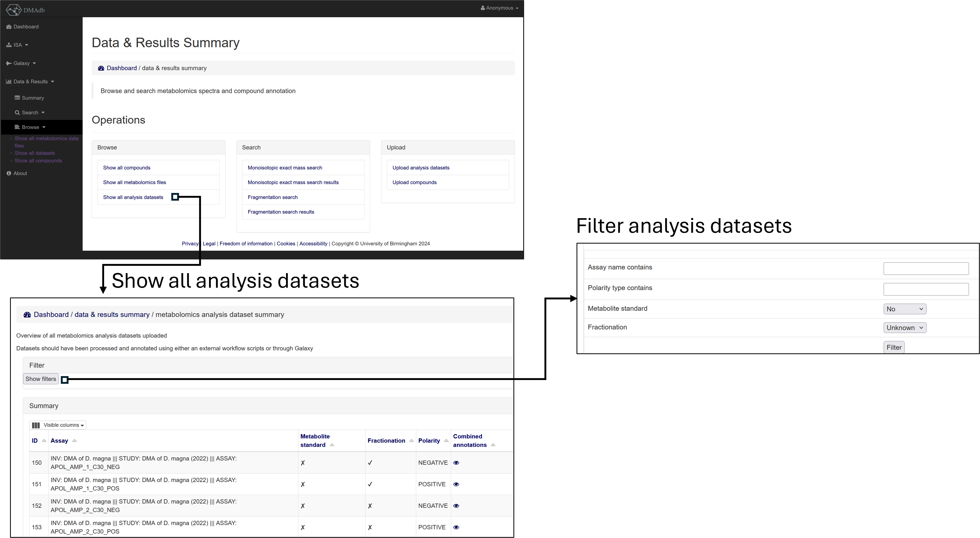Open Show all compounds in the Browse panel
Screen dimensions: 980x538
[x=127, y=168]
